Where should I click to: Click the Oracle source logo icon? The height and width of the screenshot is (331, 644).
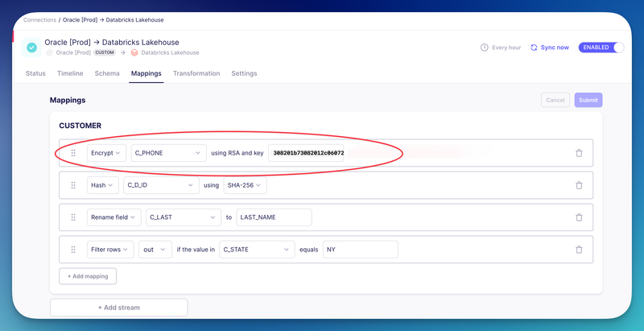pos(50,52)
